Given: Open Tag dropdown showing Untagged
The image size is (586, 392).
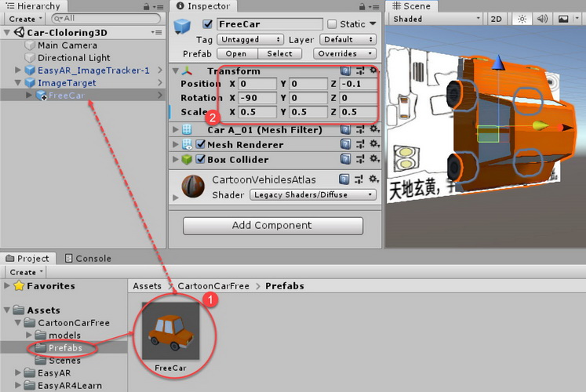Looking at the screenshot, I should pyautogui.click(x=250, y=39).
